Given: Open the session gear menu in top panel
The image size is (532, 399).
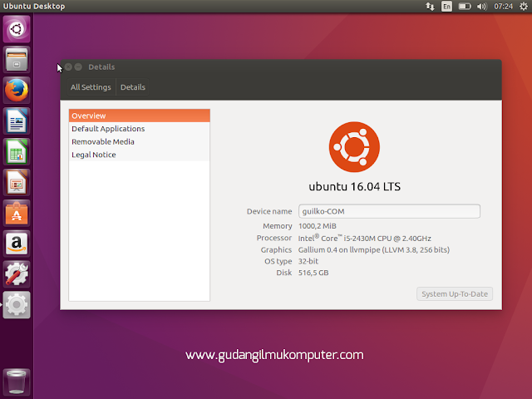Looking at the screenshot, I should click(x=523, y=6).
